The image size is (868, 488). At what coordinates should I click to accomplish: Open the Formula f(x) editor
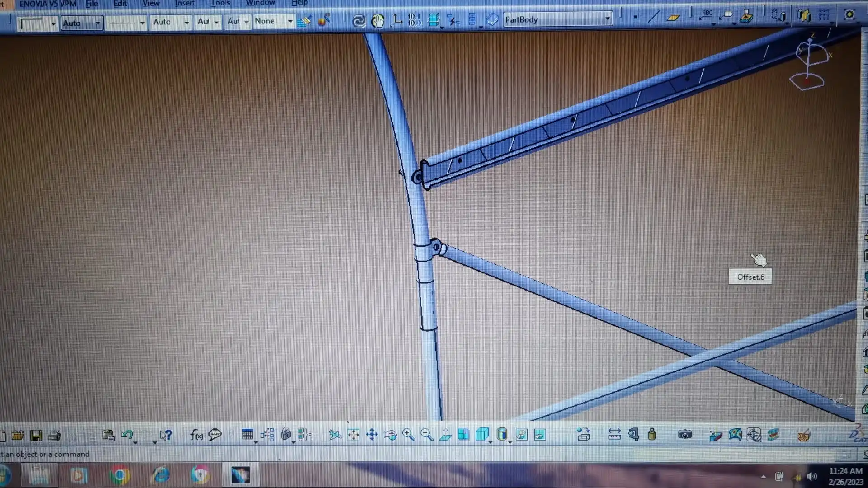click(x=196, y=435)
